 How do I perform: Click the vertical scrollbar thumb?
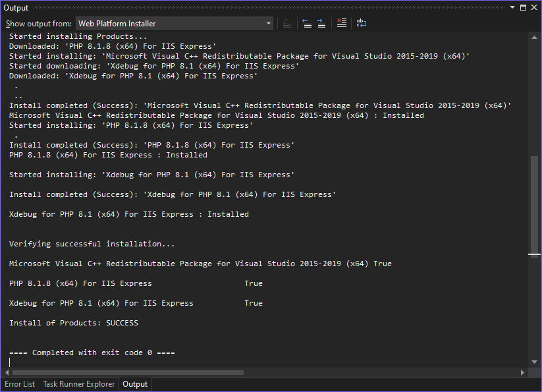[x=534, y=206]
